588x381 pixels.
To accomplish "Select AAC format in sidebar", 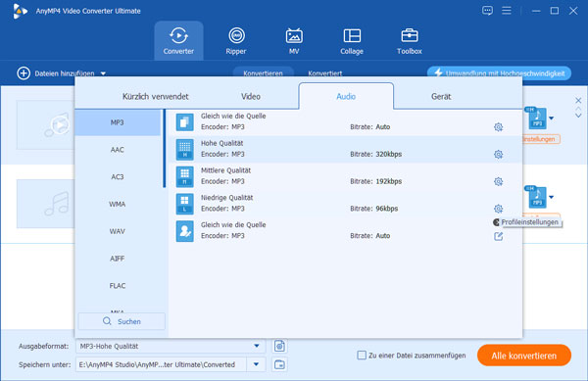I will pos(118,150).
